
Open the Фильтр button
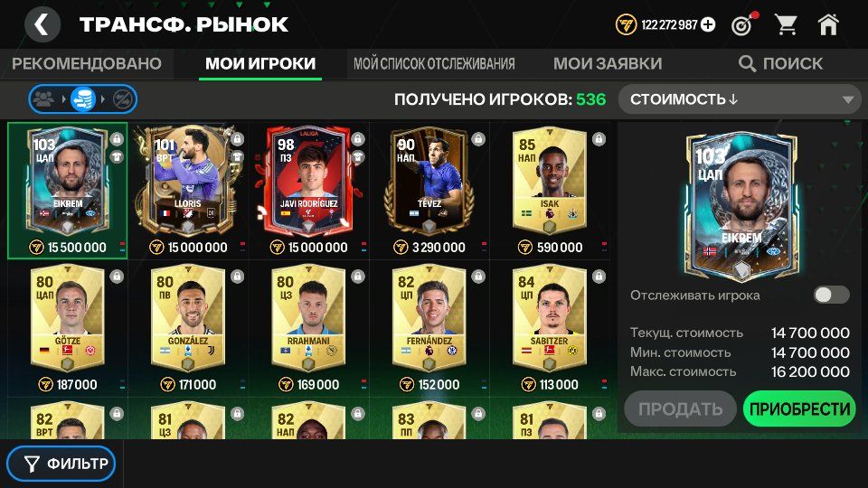[x=61, y=464]
